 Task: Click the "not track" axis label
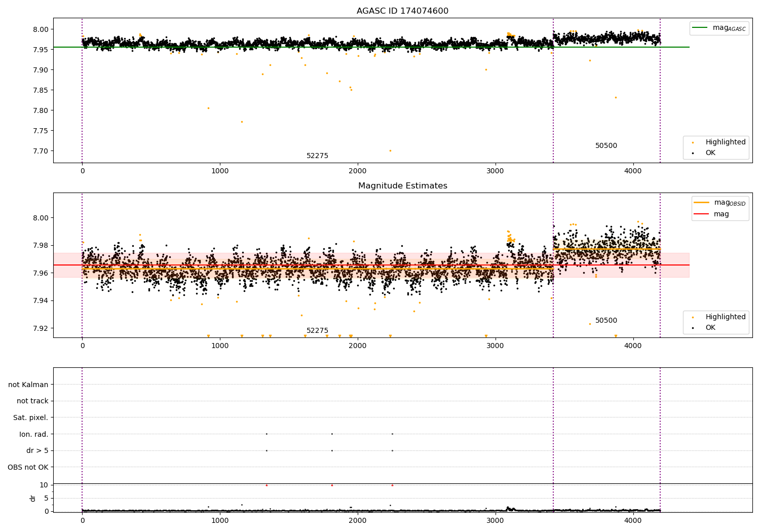click(32, 401)
